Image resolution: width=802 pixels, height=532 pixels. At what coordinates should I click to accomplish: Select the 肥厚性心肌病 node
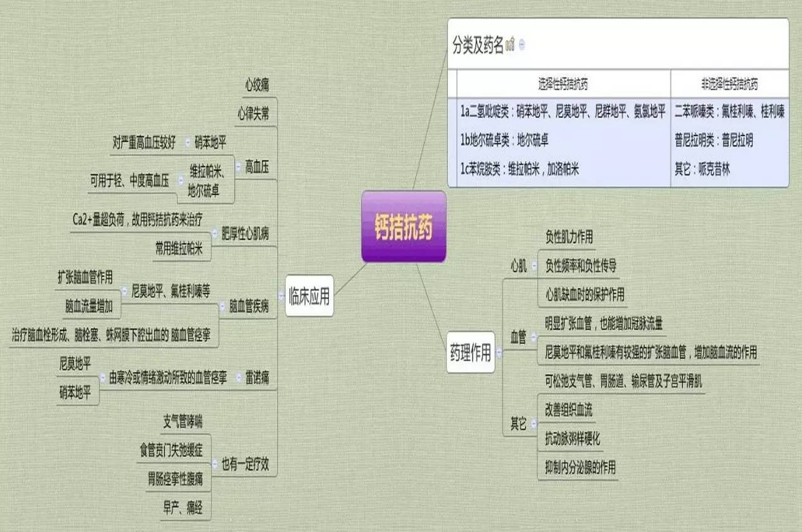245,234
